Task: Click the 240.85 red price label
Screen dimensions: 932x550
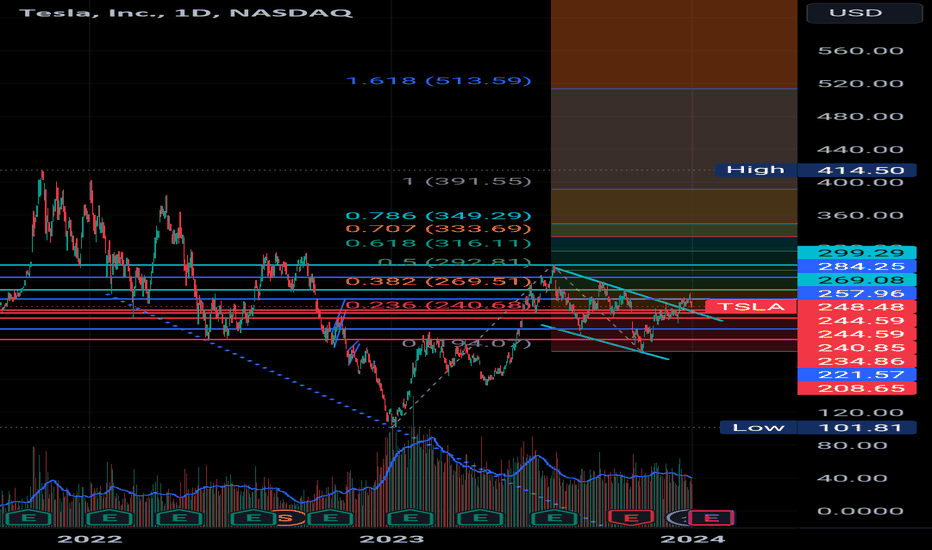Action: [857, 348]
